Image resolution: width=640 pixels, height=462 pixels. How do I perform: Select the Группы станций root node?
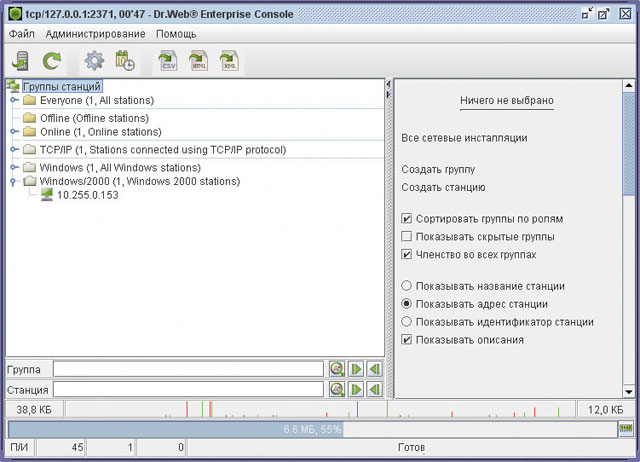coord(62,86)
